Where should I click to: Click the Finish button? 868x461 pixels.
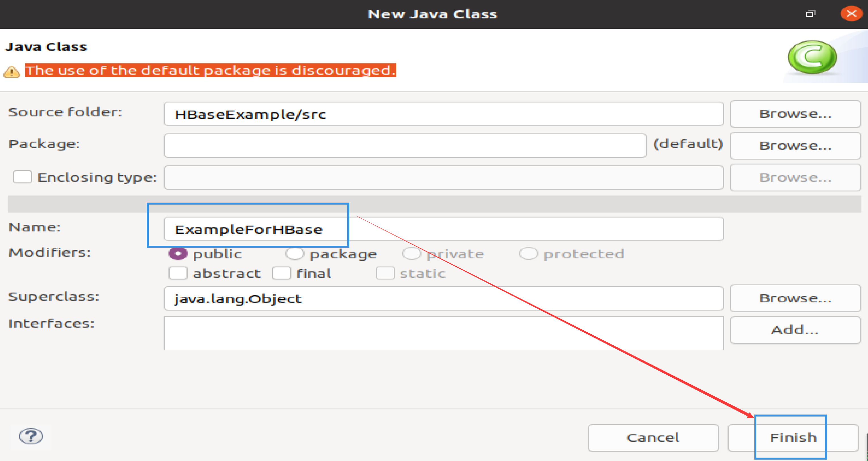793,438
